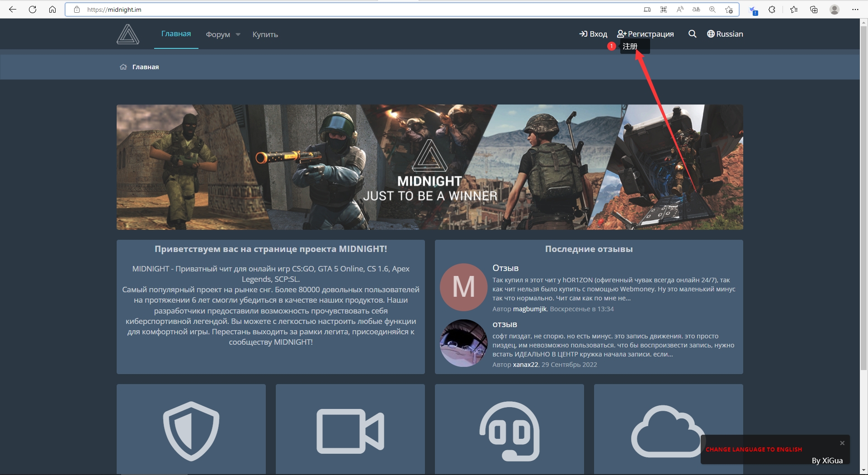
Task: Add page to favorites star icon
Action: 729,9
